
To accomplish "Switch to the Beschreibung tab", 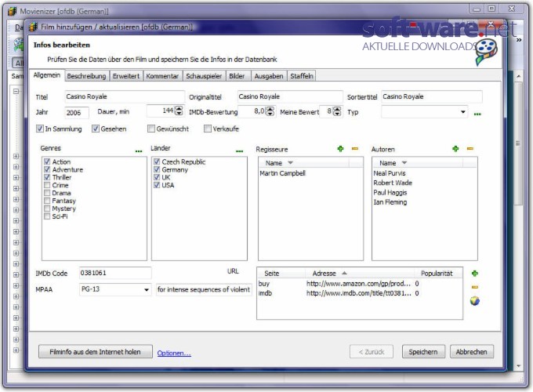I will (x=86, y=76).
